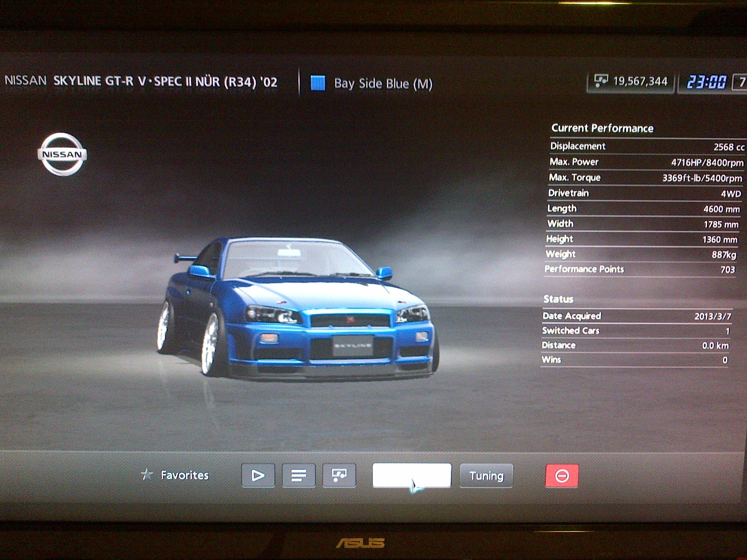Click the play/drive car icon button
Viewport: 747px width, 560px height.
tap(258, 475)
